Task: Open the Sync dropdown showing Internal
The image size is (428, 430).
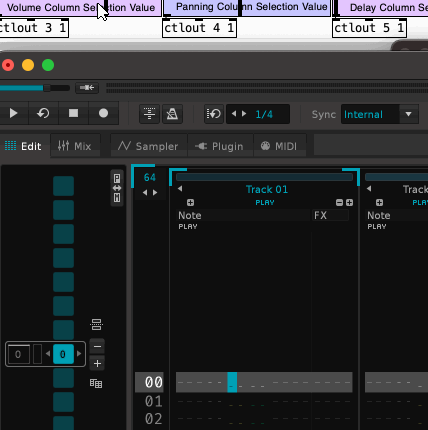Action: (380, 114)
